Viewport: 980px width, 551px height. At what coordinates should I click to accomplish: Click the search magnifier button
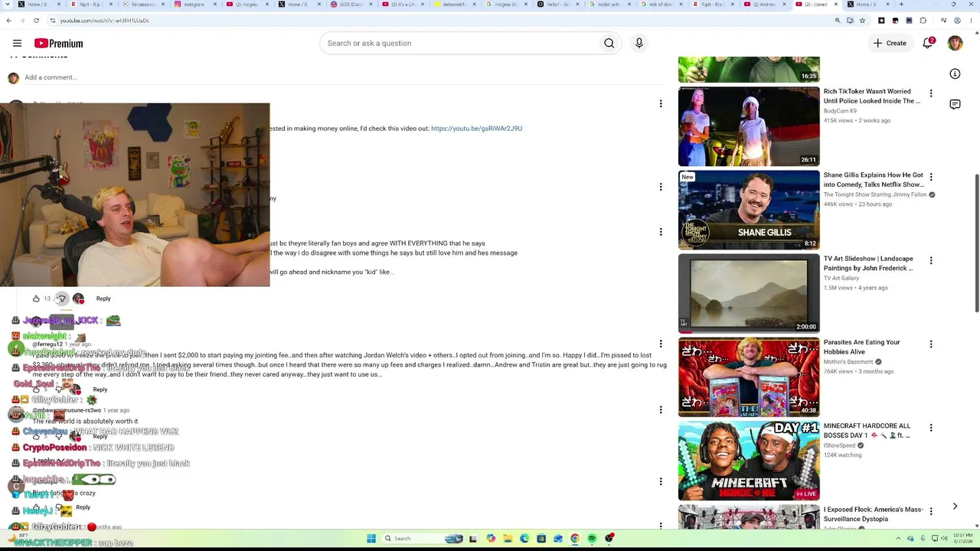[x=609, y=44]
